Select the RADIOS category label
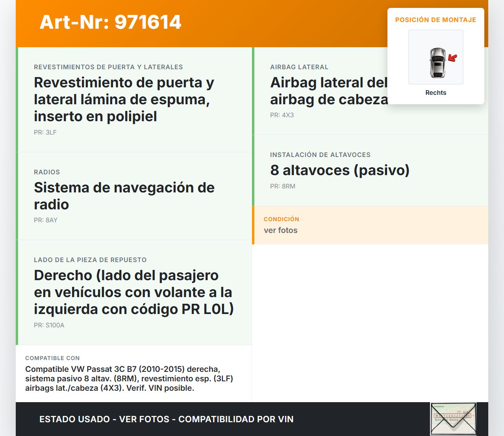The height and width of the screenshot is (436, 504). pyautogui.click(x=47, y=172)
